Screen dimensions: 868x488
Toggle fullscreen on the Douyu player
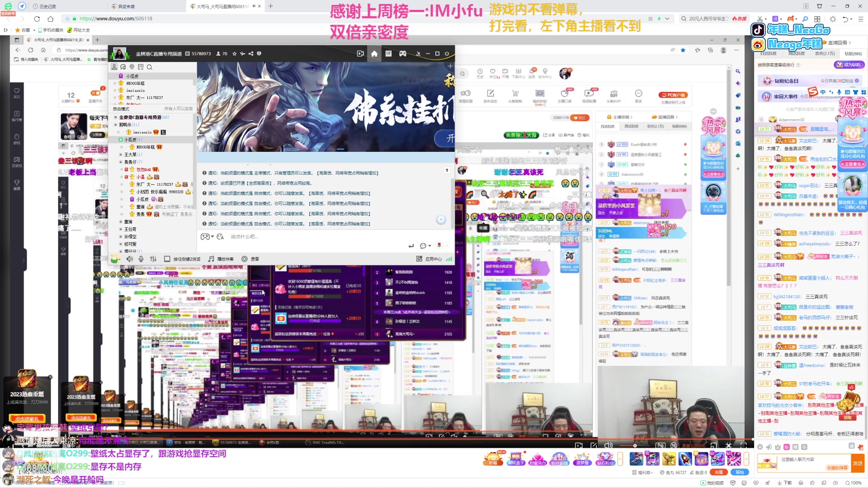coord(743,446)
